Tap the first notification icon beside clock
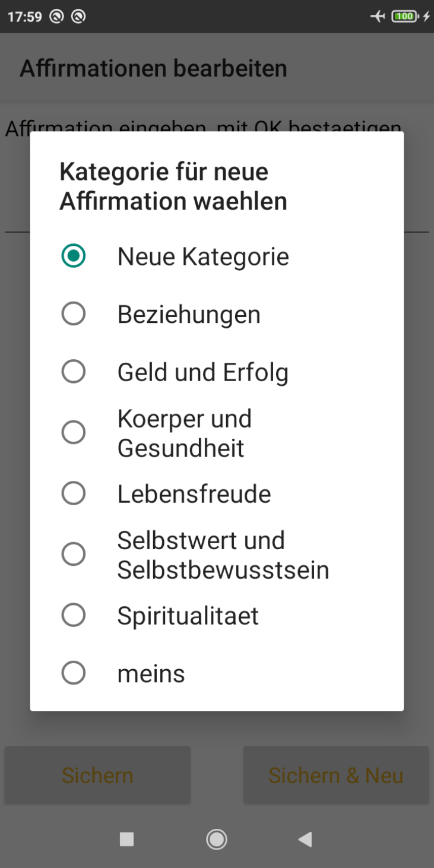Screen dimensions: 434x868 [56, 17]
